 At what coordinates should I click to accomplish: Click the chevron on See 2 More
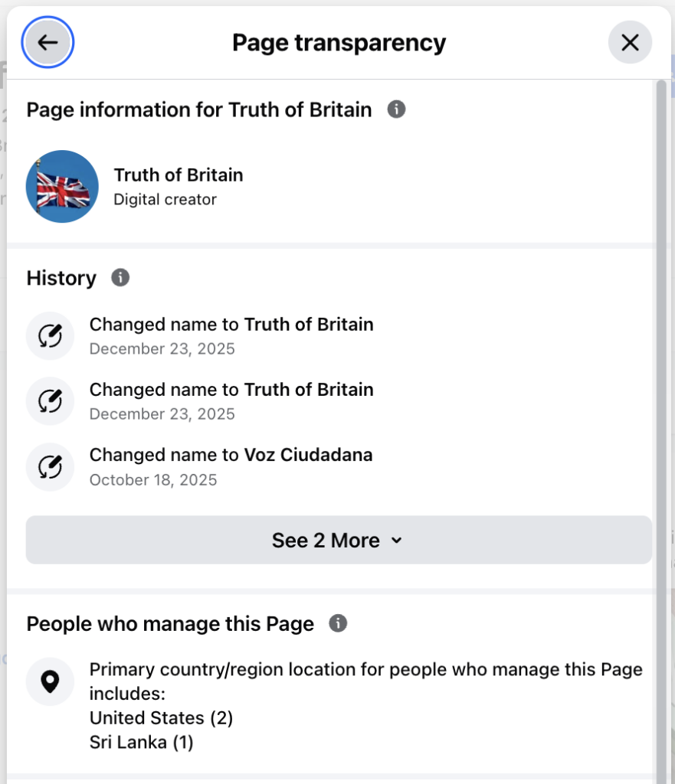pyautogui.click(x=396, y=541)
